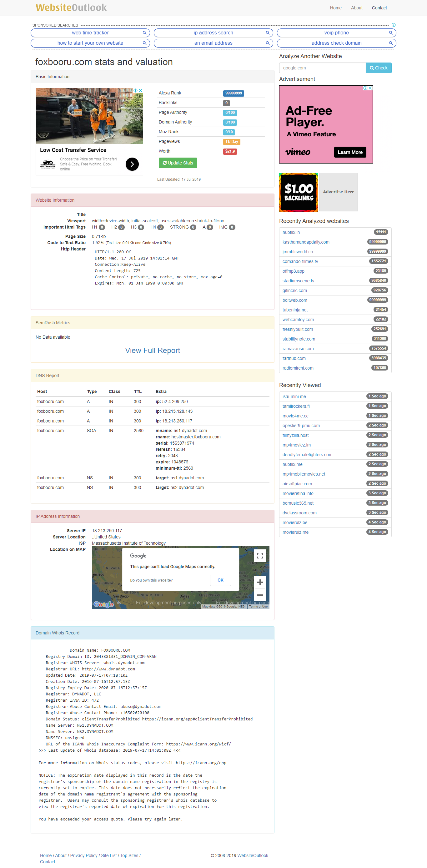Click the Worth $21.9 badge
This screenshot has width=427, height=868.
point(230,152)
